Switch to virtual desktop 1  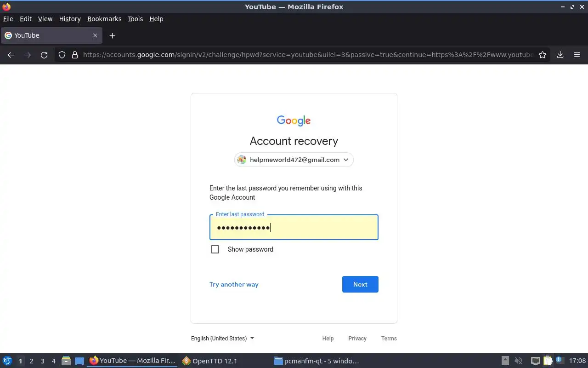(x=20, y=361)
